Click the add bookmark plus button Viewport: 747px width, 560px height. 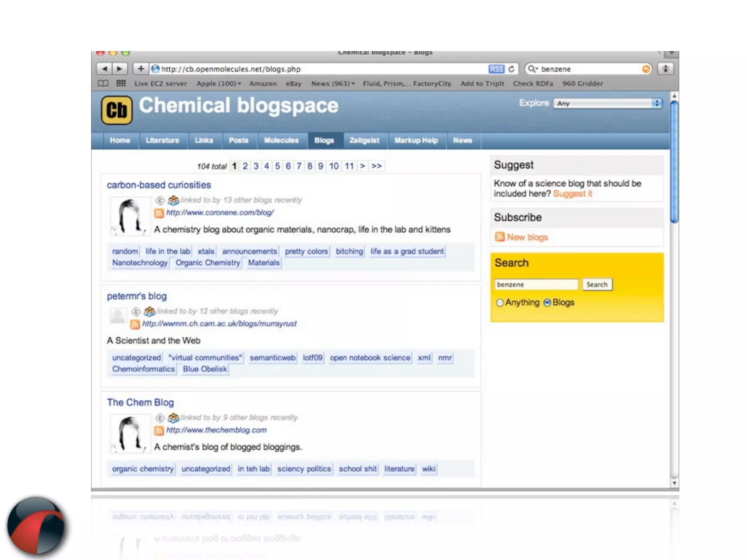pos(141,69)
